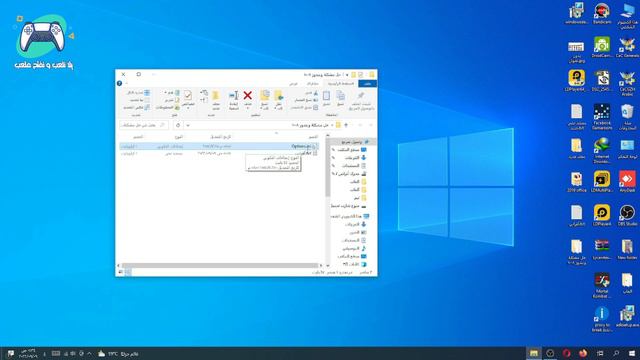The image size is (640, 360).
Task: Open Facebook Gameroom desktop shortcut
Action: pos(602,117)
